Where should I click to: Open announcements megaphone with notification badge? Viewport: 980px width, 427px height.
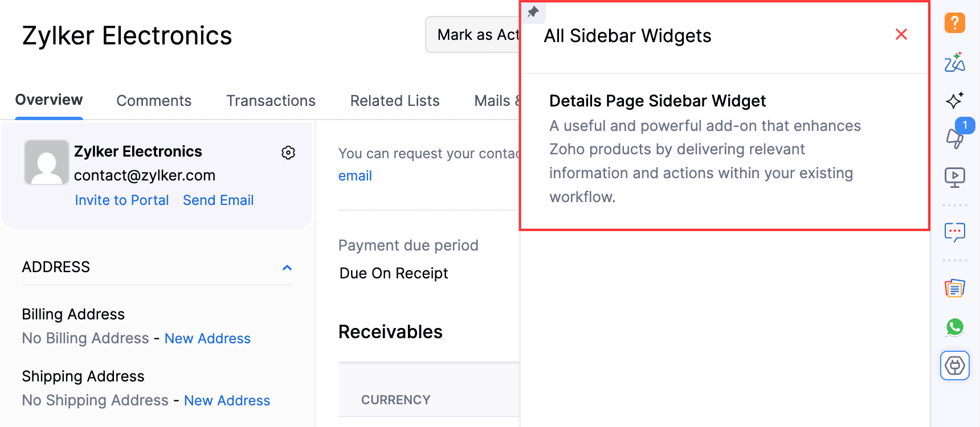tap(955, 138)
